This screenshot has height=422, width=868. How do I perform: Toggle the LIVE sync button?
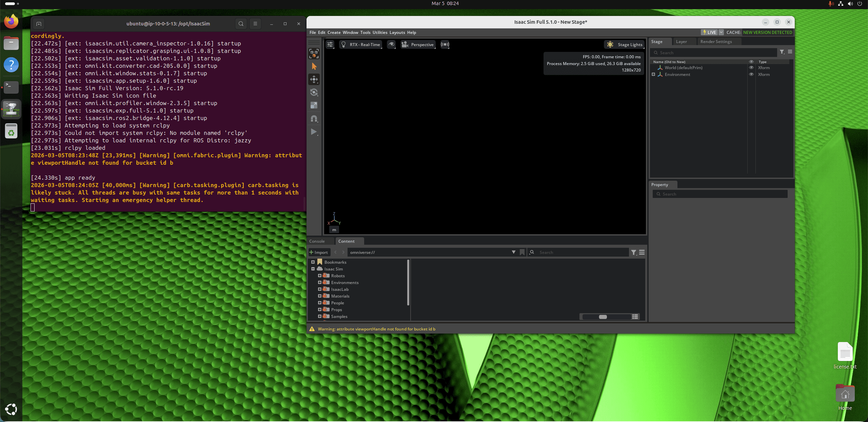(x=709, y=32)
